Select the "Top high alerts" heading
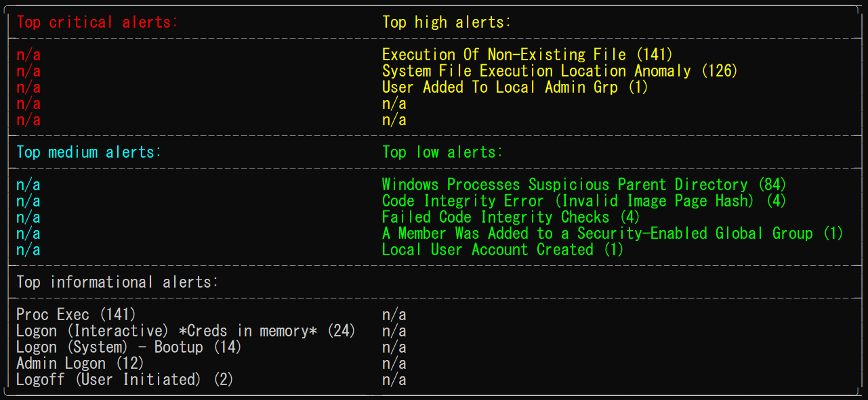 [447, 22]
